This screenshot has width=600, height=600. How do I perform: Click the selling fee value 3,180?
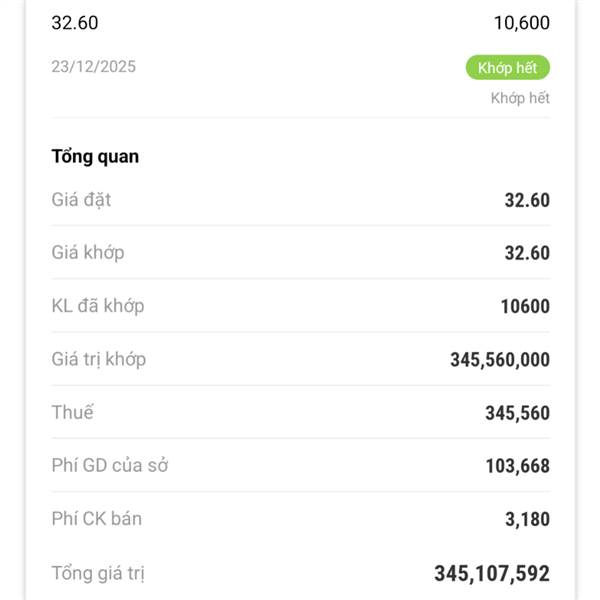click(525, 519)
